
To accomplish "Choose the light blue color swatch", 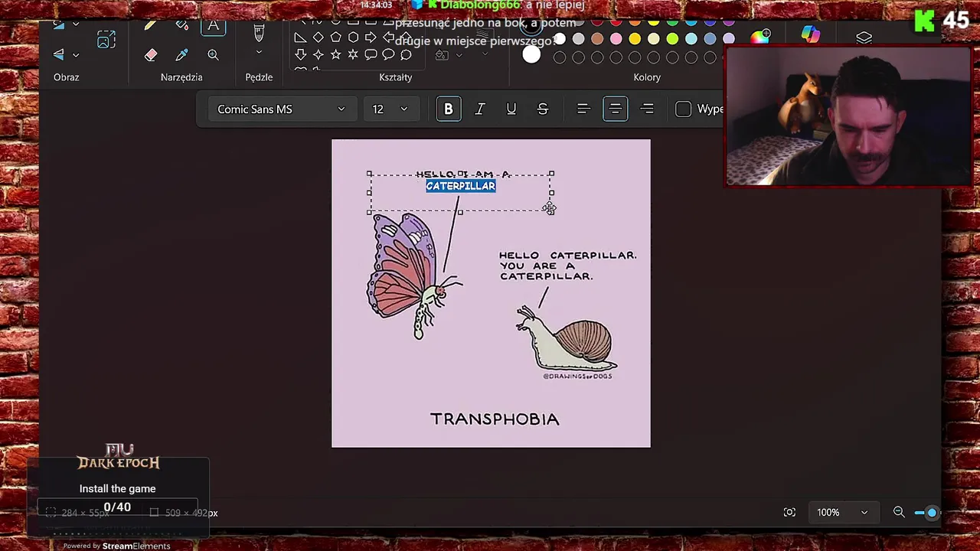I will click(x=691, y=39).
